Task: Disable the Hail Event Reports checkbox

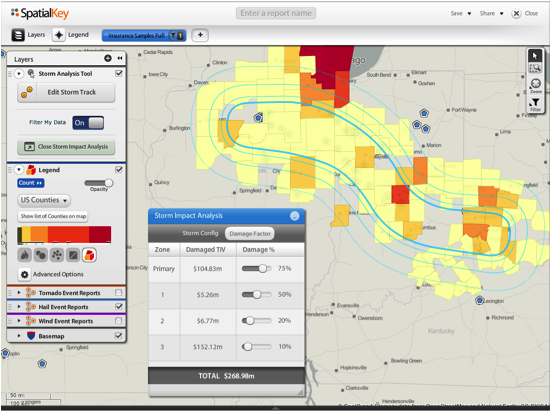Action: [119, 307]
